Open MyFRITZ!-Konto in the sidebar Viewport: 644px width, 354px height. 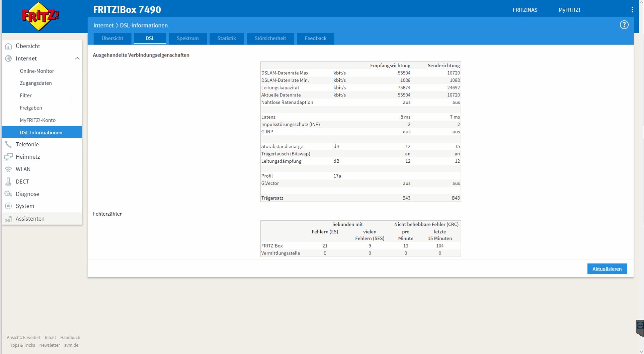point(38,120)
